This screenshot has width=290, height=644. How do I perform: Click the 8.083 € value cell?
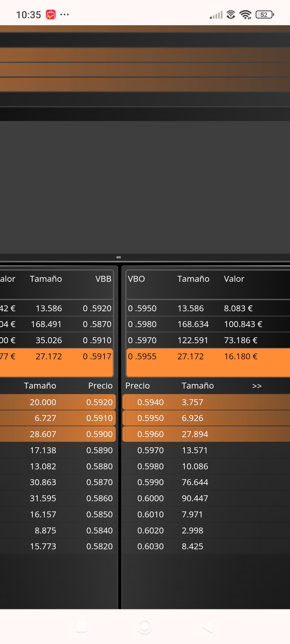point(238,308)
